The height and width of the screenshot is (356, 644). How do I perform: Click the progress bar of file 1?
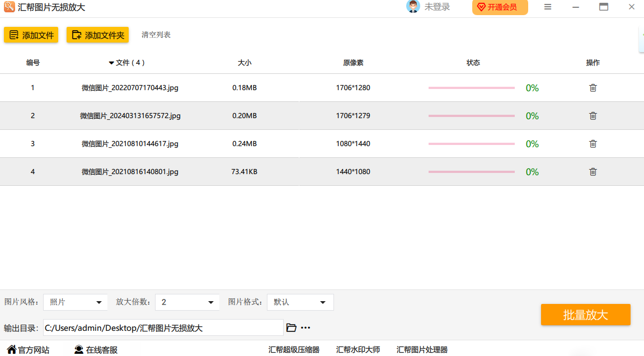(471, 88)
